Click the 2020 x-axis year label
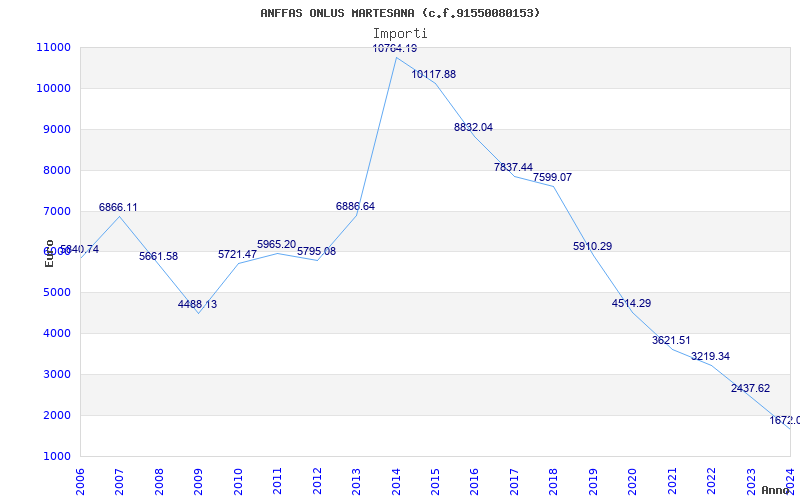Image resolution: width=800 pixels, height=500 pixels. [632, 481]
